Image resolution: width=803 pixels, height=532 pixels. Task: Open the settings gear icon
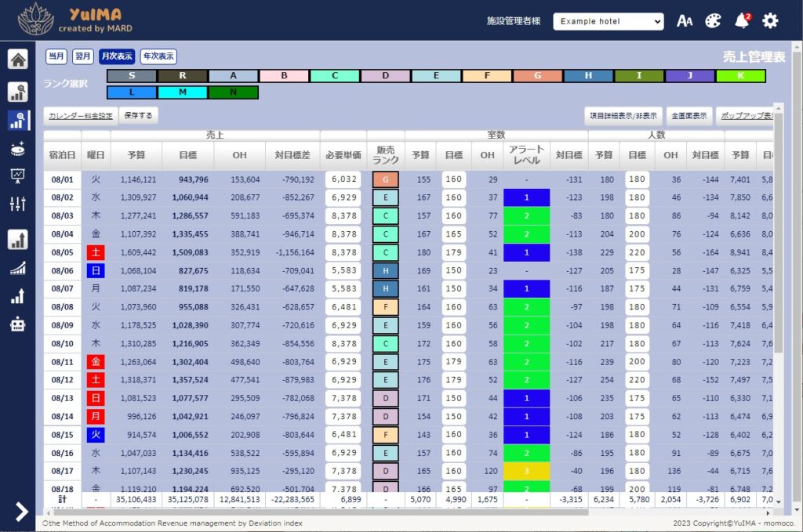tap(770, 21)
